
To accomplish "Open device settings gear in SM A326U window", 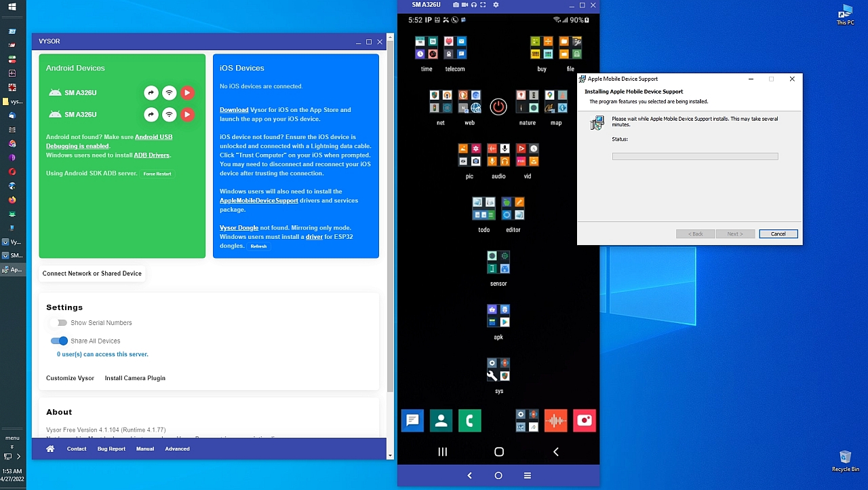I will click(496, 5).
